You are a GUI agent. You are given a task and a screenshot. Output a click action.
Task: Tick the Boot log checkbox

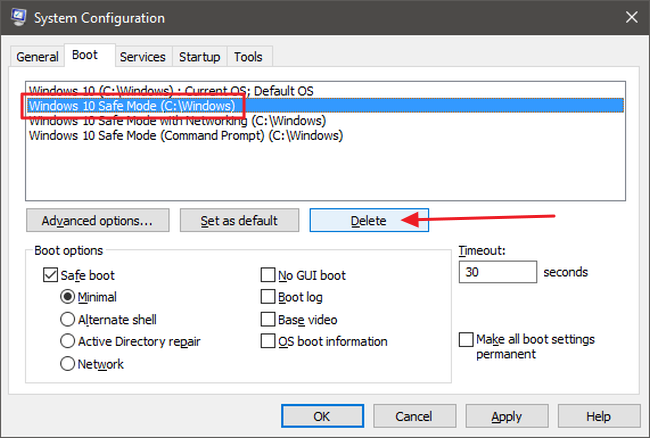click(x=268, y=297)
